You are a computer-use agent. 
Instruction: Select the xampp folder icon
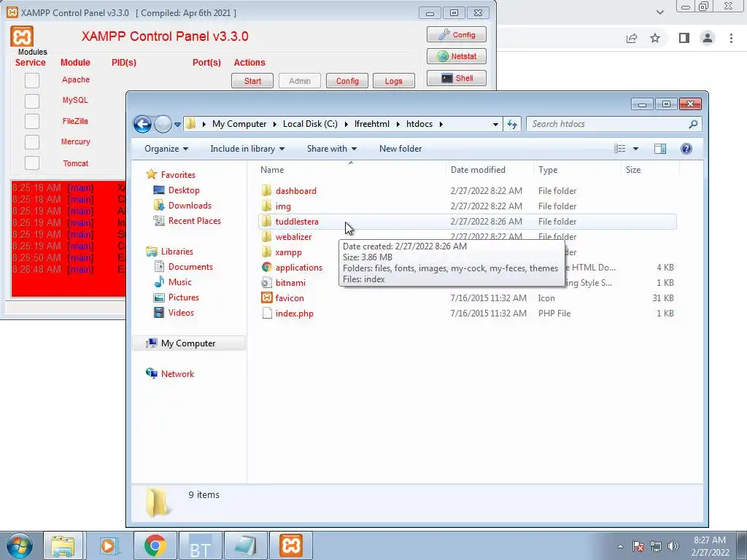tap(266, 252)
